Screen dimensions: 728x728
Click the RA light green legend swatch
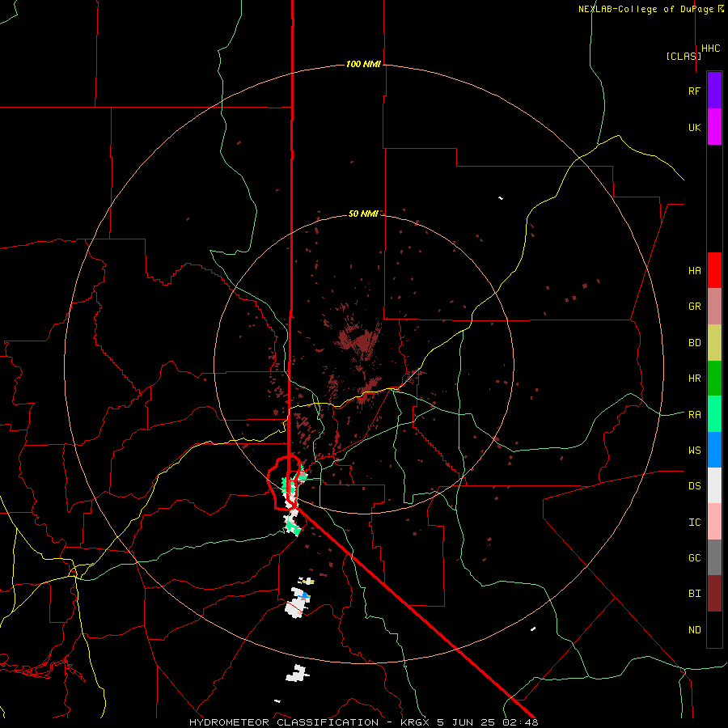714,414
